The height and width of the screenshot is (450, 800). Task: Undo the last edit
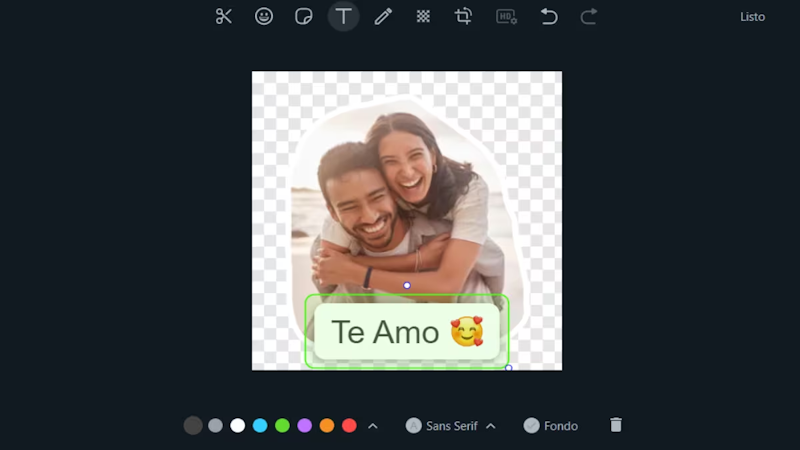coord(549,16)
